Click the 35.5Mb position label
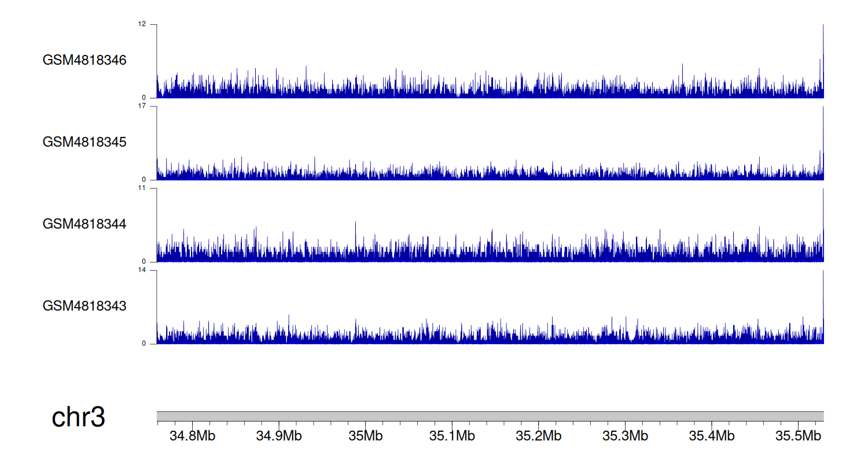This screenshot has height=451, width=868. coord(799,435)
